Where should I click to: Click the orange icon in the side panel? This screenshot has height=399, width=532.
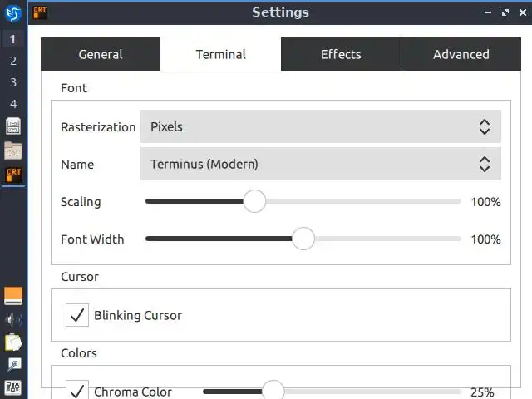[12, 296]
